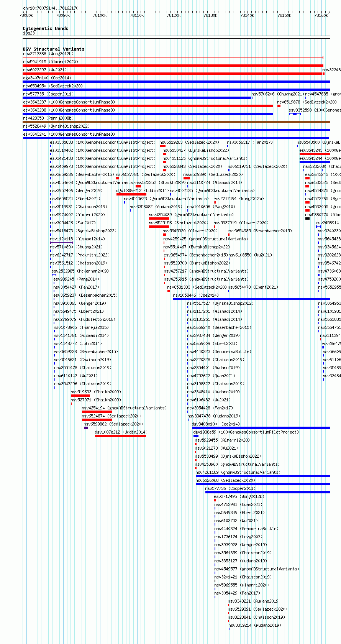Click esv3643238 (1000GenomesConsortiumPhase3) label
This screenshot has height=644, width=341.
[x=69, y=110]
